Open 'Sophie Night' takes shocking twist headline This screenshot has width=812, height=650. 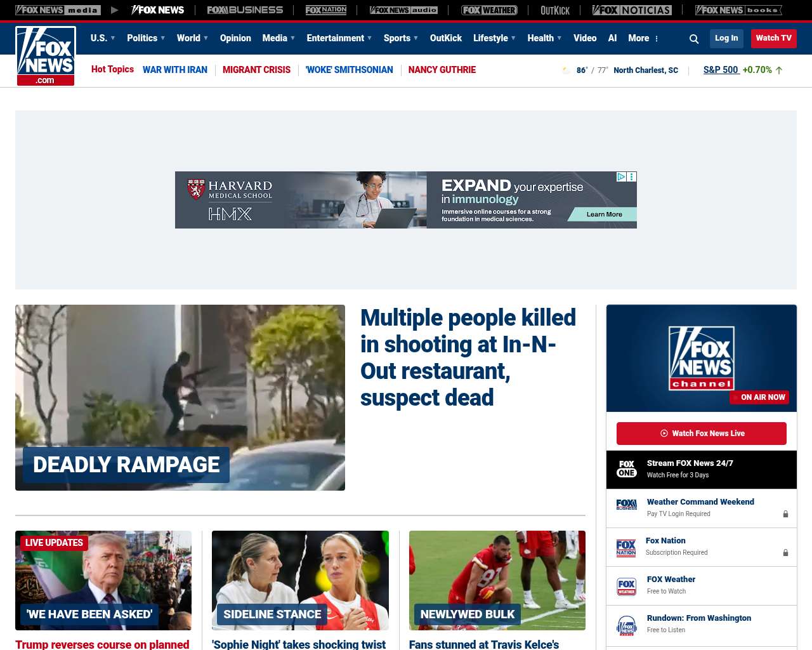(x=299, y=644)
